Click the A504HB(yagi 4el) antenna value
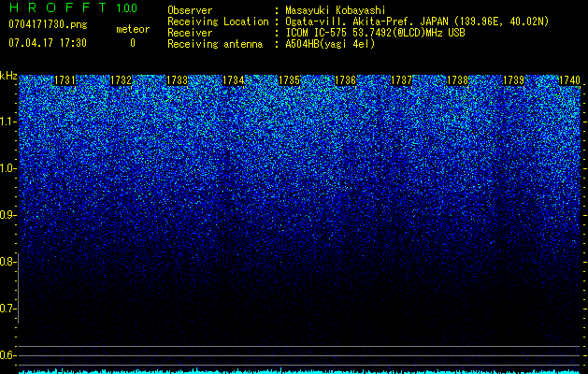Viewport: 588px width, 374px height. coord(330,44)
